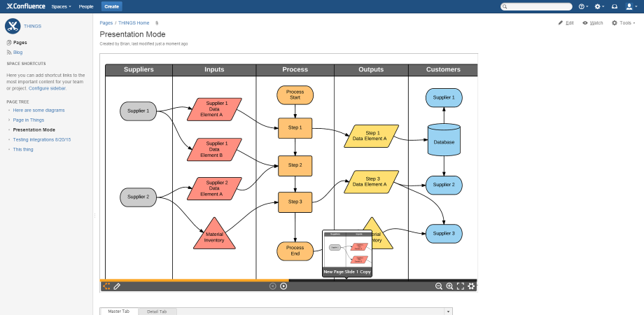Screen dimensions: 644x315
Task: Enter fullscreen mode for the diagram
Action: pos(461,286)
